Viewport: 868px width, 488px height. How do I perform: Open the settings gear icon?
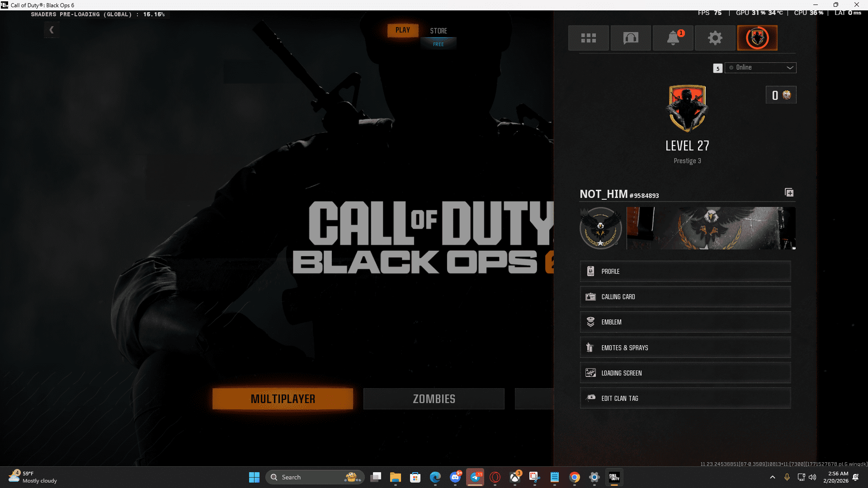coord(715,38)
